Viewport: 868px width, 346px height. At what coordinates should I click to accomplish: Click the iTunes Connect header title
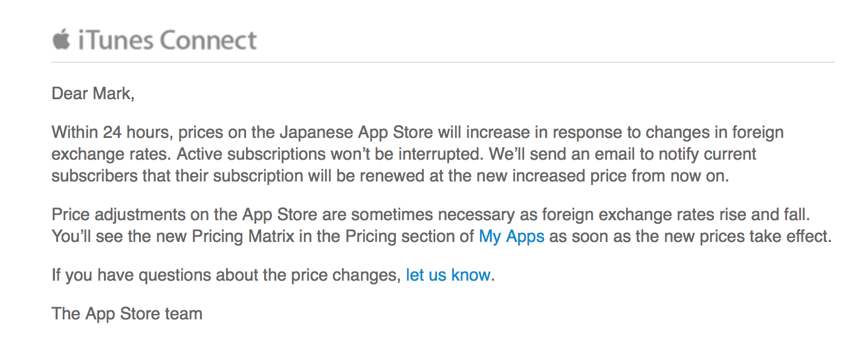167,41
